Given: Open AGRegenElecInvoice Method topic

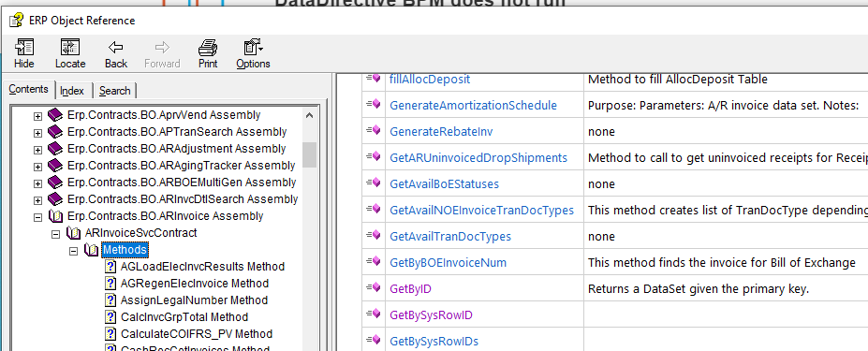Looking at the screenshot, I should [195, 284].
